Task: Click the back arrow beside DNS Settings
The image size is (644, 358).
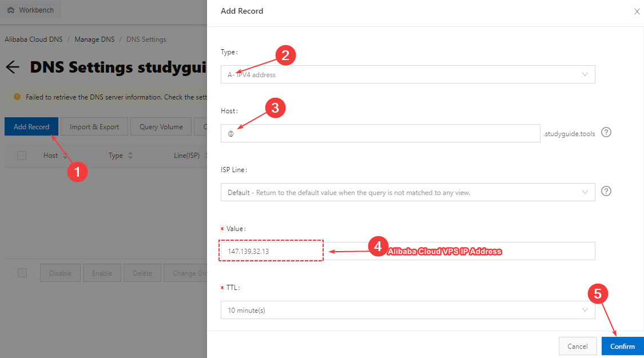Action: pyautogui.click(x=13, y=67)
